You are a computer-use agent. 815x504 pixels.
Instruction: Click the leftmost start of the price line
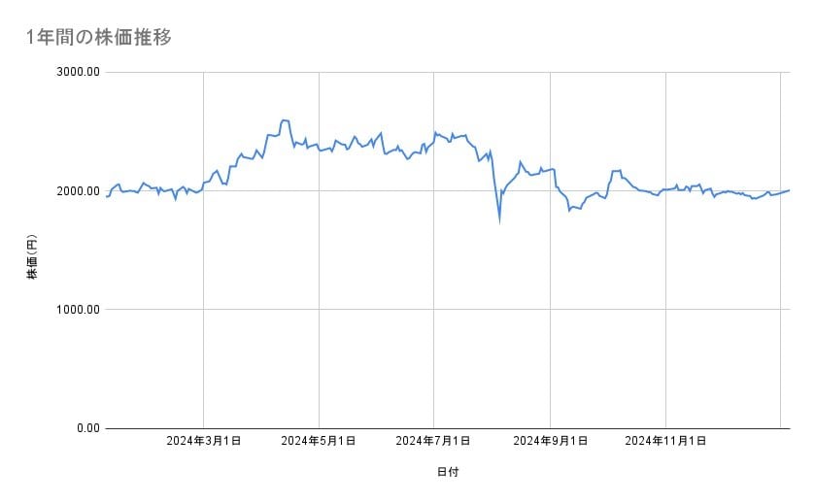[x=105, y=196]
